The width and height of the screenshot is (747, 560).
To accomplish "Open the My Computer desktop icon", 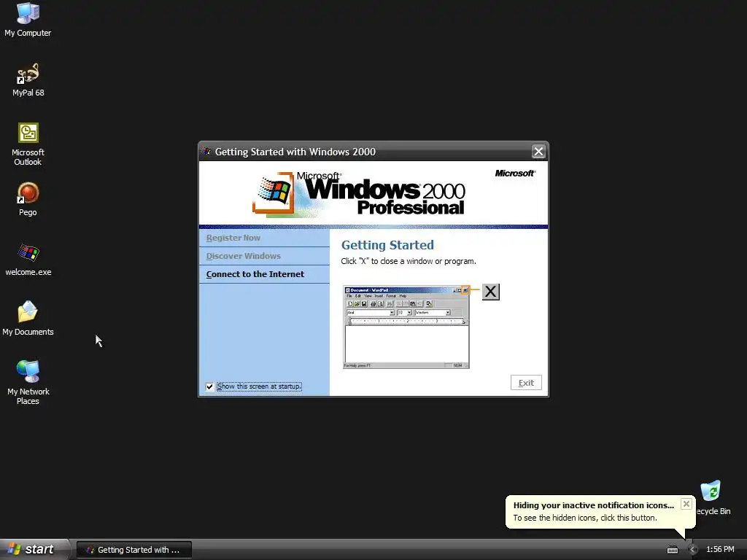I will coord(28,20).
